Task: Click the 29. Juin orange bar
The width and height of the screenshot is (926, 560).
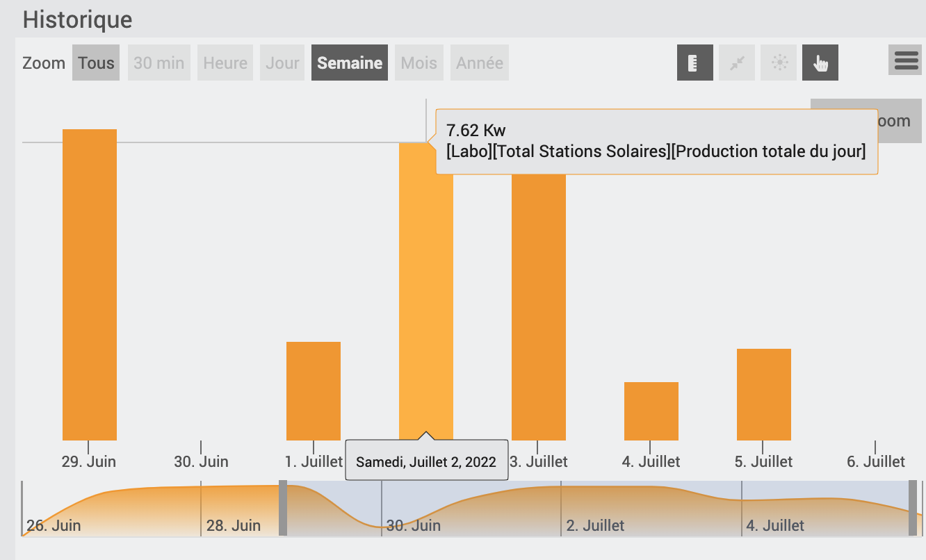Action: coord(90,285)
